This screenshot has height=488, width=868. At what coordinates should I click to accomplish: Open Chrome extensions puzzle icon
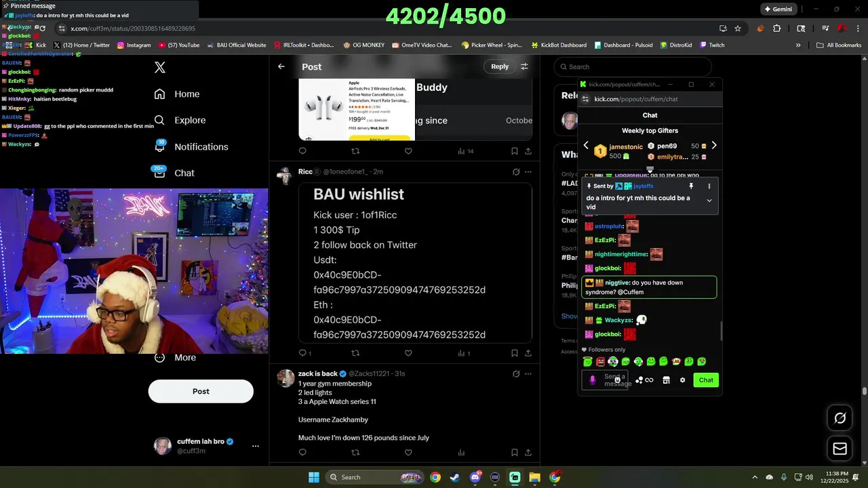777,28
